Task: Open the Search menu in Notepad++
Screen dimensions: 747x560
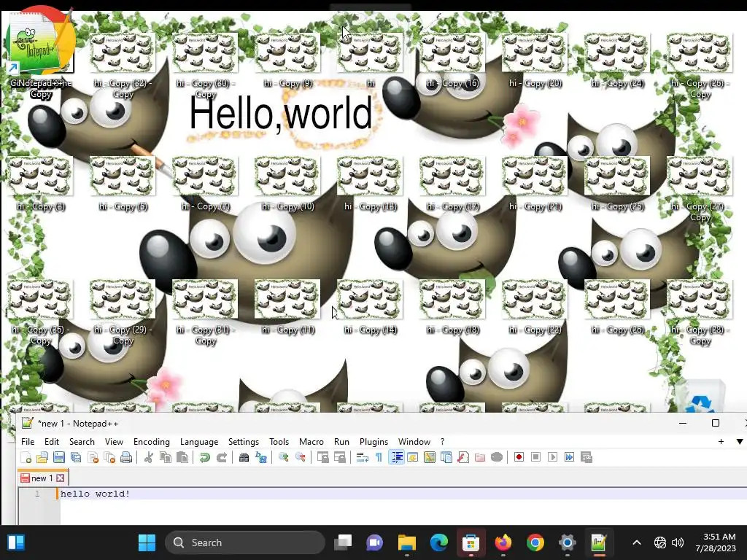Action: [x=82, y=442]
